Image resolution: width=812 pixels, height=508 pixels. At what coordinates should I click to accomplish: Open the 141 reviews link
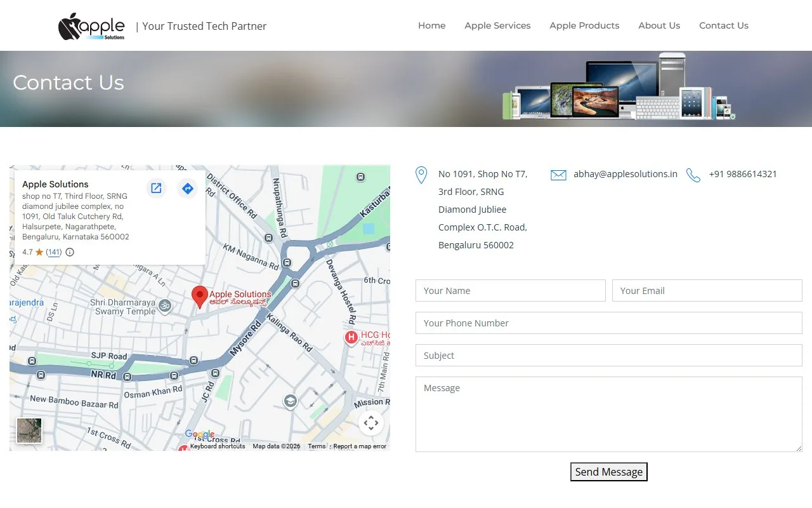(54, 252)
